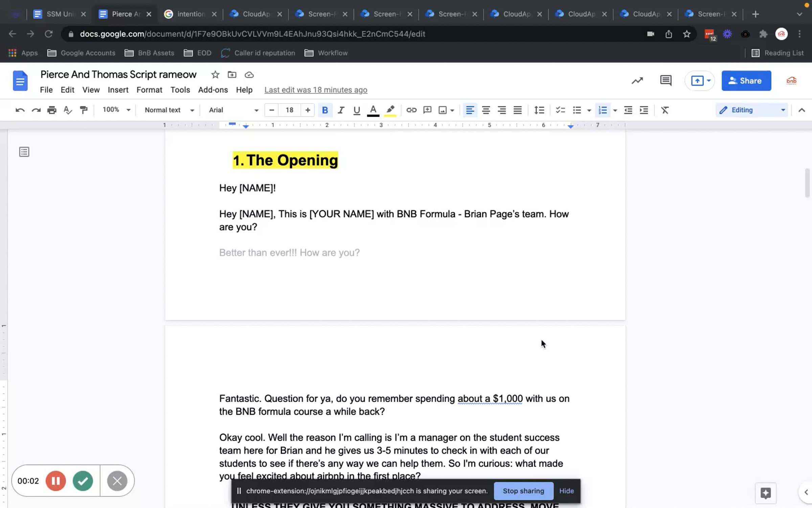The image size is (812, 508).
Task: Click the print icon in toolbar
Action: coord(52,110)
